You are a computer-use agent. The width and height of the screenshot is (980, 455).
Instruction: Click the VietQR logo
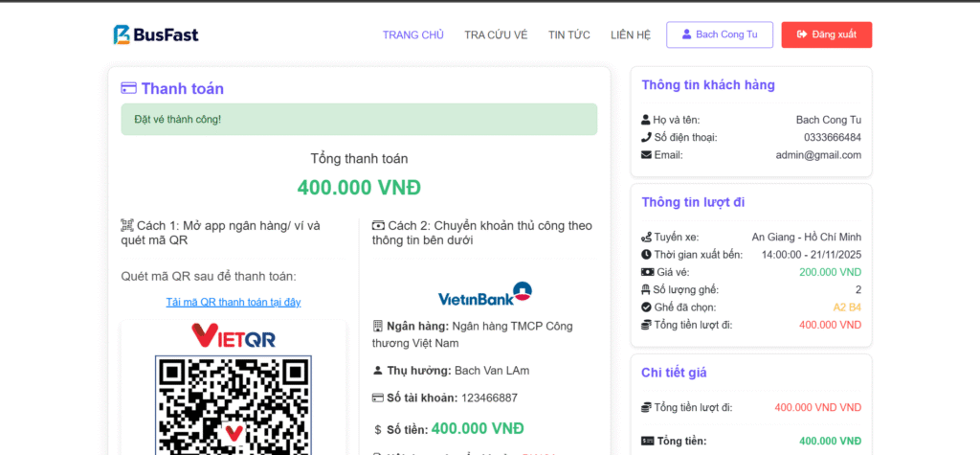[234, 335]
